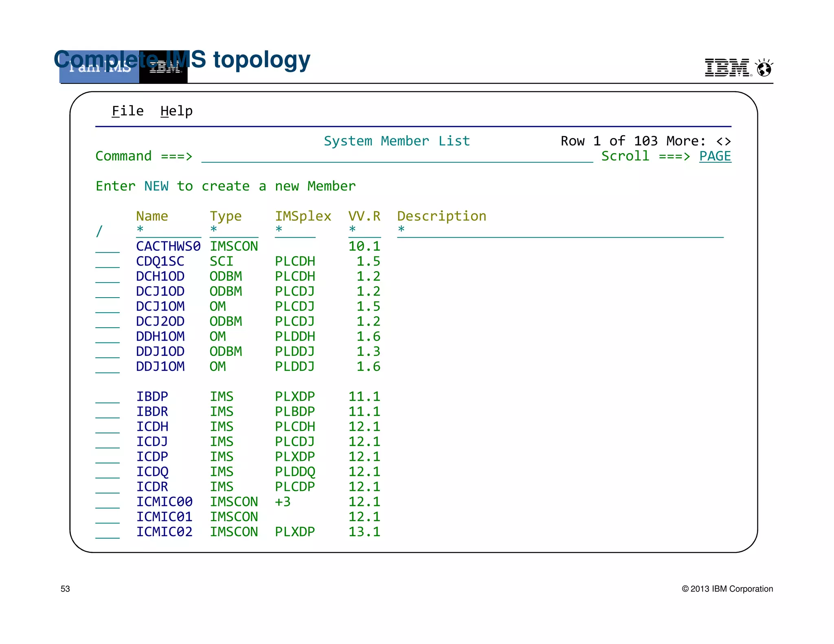Open the Help menu
This screenshot has width=834, height=644.
[176, 111]
